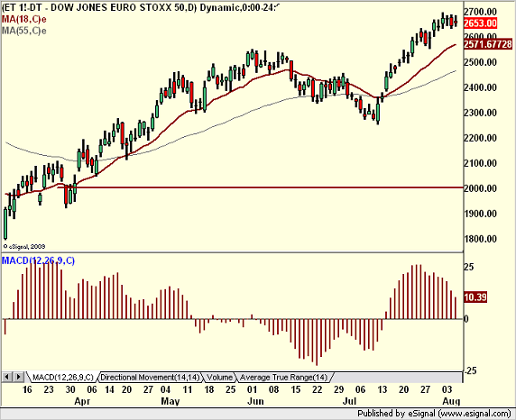Click the Apr month label on time axis
Viewport: 516px width, 420px height.
tap(82, 401)
